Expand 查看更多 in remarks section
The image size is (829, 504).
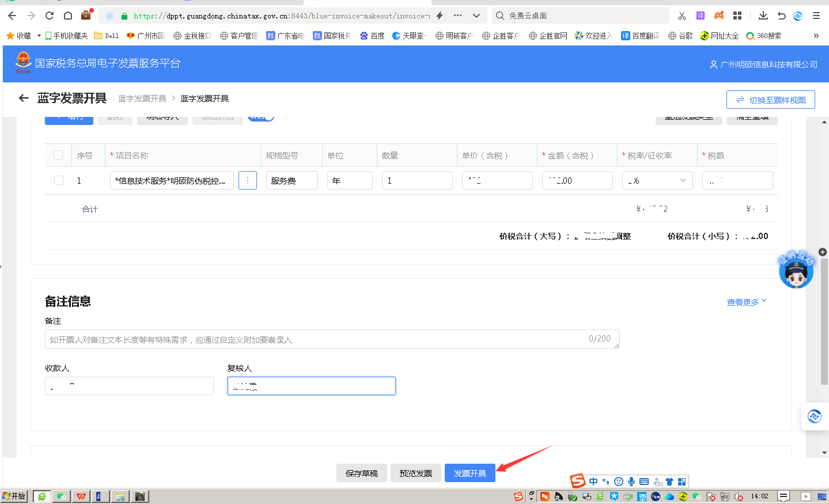pyautogui.click(x=746, y=302)
